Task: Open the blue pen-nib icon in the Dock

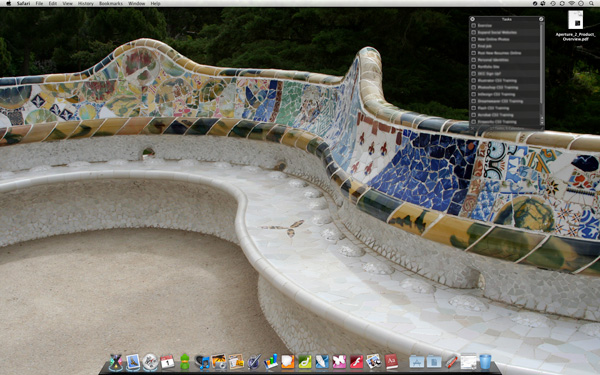Action: tap(322, 362)
